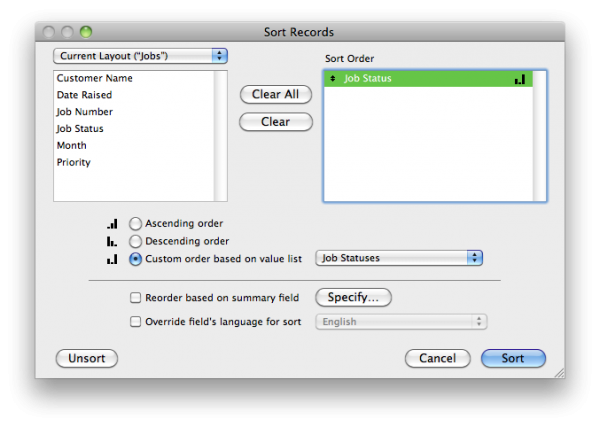
Task: Click the Sort button
Action: [x=513, y=358]
